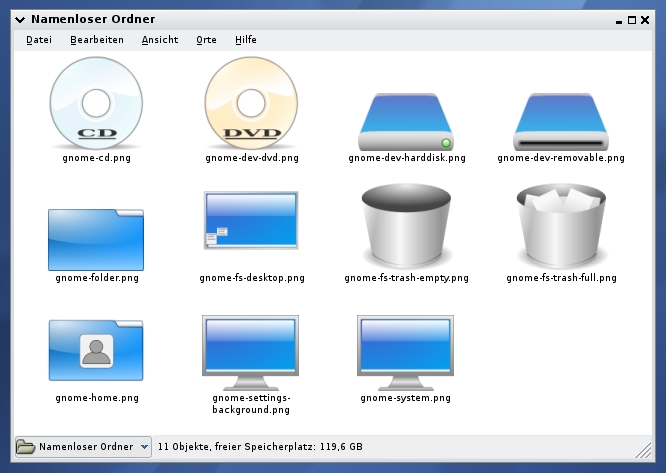Click the gnome-dev-harddisk.png drive icon
Image resolution: width=666 pixels, height=473 pixels.
click(406, 122)
